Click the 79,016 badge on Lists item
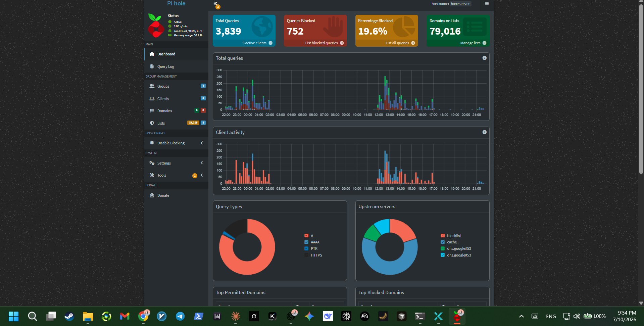This screenshot has height=326, width=644. pos(193,123)
